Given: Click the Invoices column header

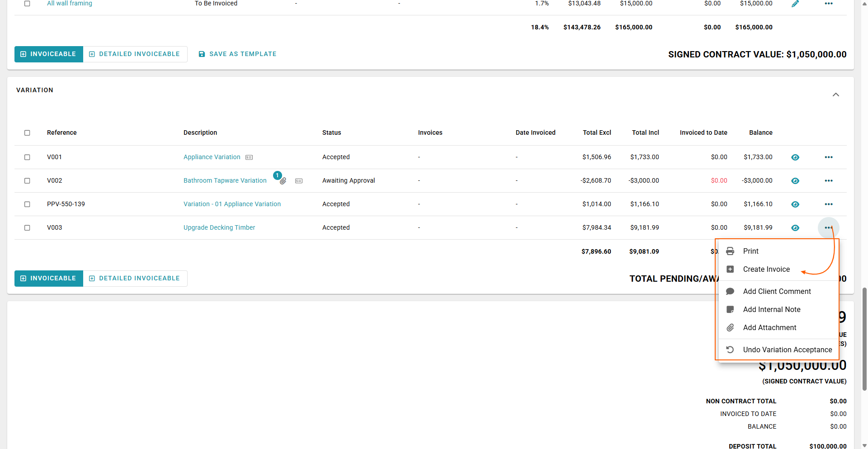Looking at the screenshot, I should (430, 132).
